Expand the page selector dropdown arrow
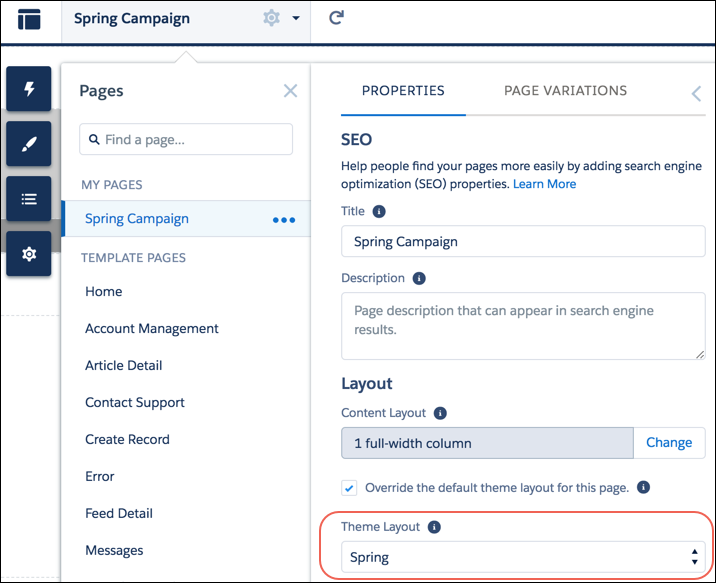 coord(296,18)
